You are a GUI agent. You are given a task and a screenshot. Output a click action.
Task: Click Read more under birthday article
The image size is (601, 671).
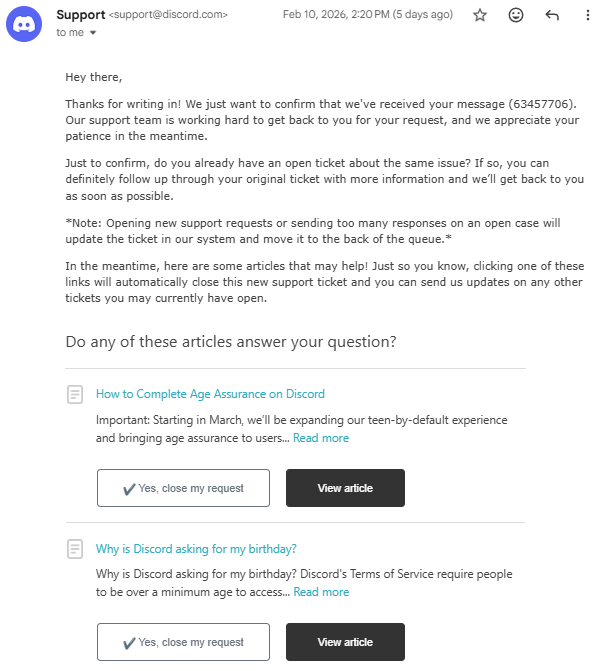click(x=321, y=592)
